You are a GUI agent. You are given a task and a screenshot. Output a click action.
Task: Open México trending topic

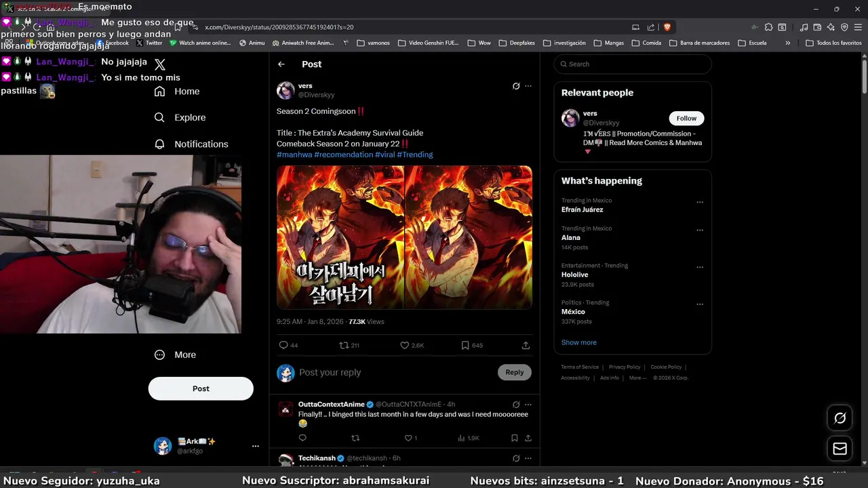[x=573, y=312]
